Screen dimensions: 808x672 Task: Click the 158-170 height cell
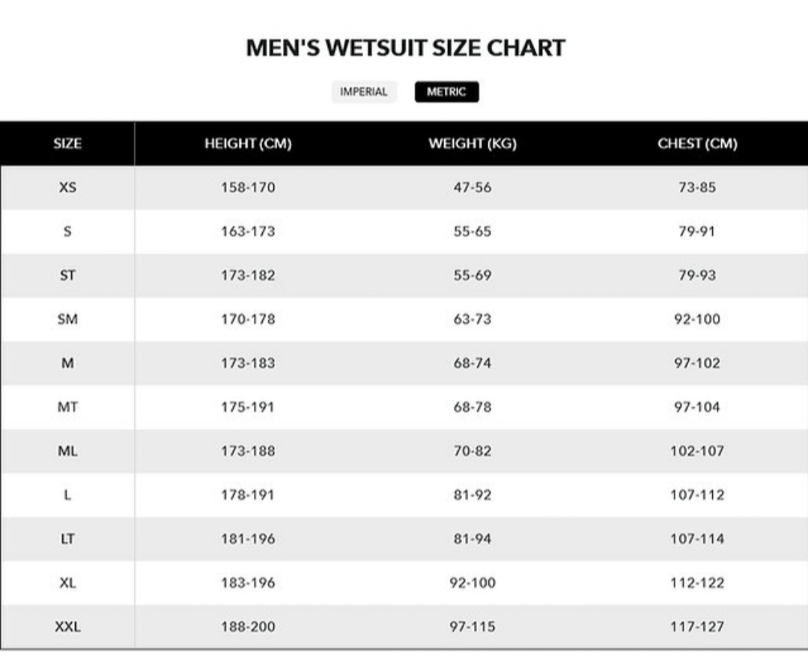[x=248, y=187]
